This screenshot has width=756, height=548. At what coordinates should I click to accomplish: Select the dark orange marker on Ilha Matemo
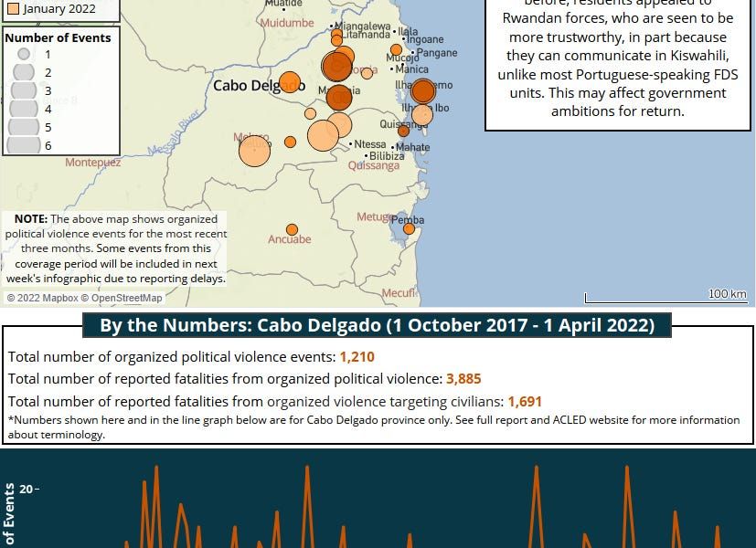(423, 91)
